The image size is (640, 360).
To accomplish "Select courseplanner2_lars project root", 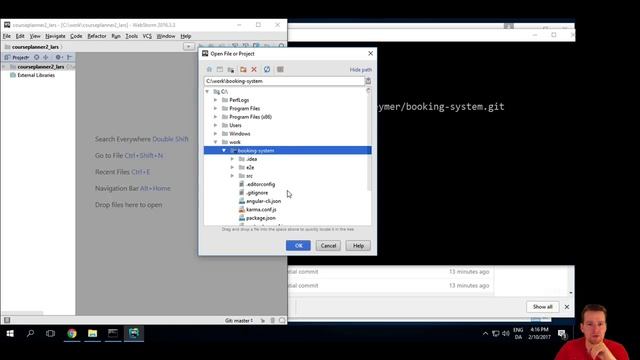I will (40, 67).
